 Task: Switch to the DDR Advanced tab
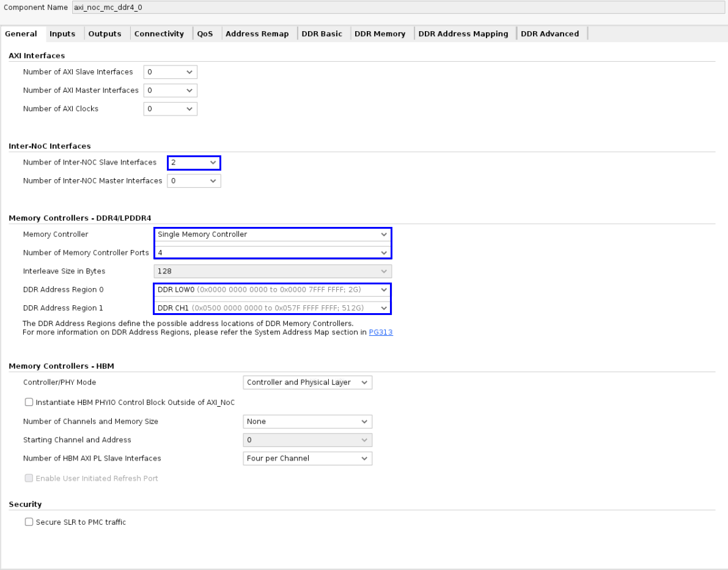point(550,34)
